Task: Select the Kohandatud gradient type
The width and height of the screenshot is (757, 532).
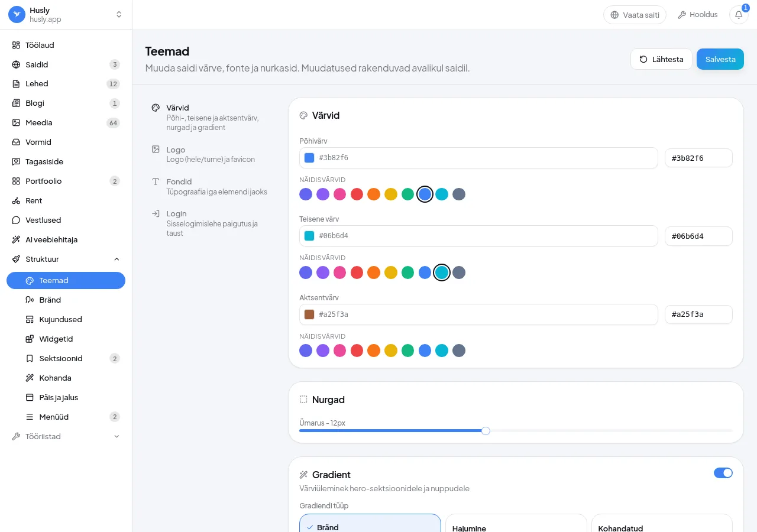Action: tap(662, 523)
